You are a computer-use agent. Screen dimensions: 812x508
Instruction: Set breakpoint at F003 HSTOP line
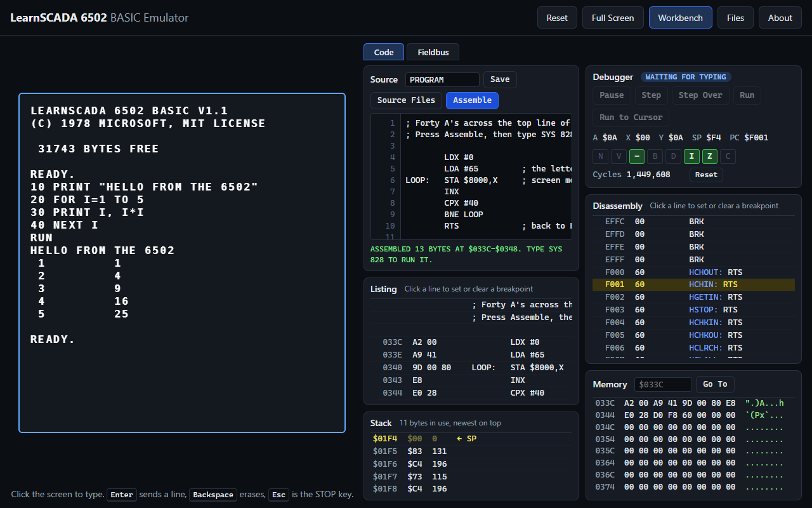(x=693, y=310)
